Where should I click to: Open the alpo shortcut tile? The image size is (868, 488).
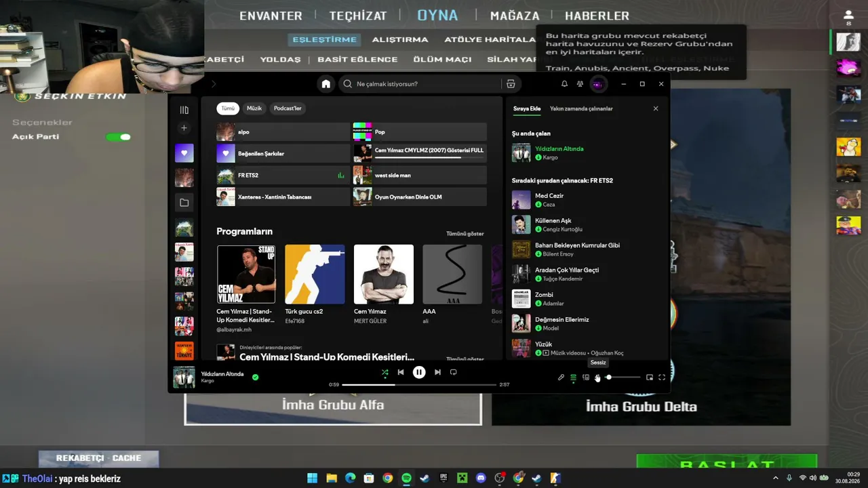pos(283,132)
